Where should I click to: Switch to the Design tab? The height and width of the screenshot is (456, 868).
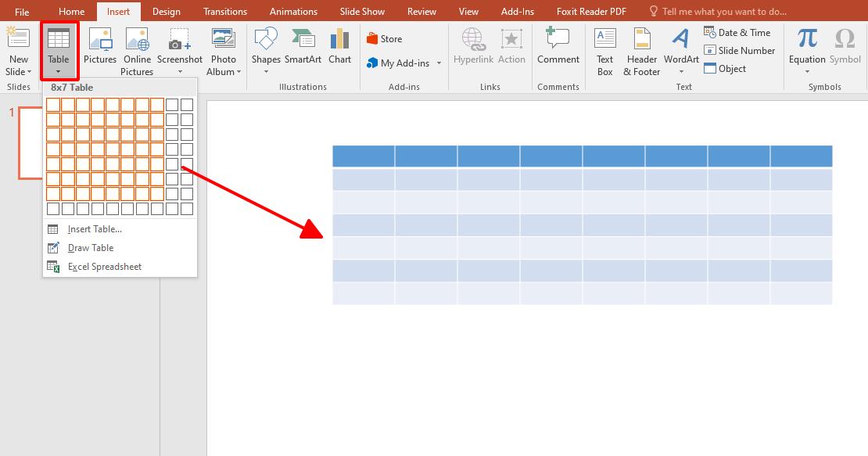pos(166,11)
